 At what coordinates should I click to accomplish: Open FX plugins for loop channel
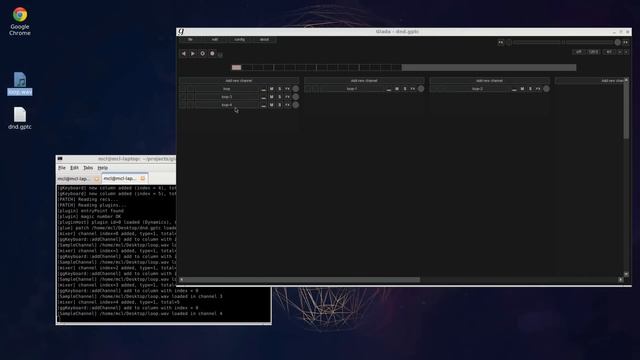pyautogui.click(x=287, y=89)
